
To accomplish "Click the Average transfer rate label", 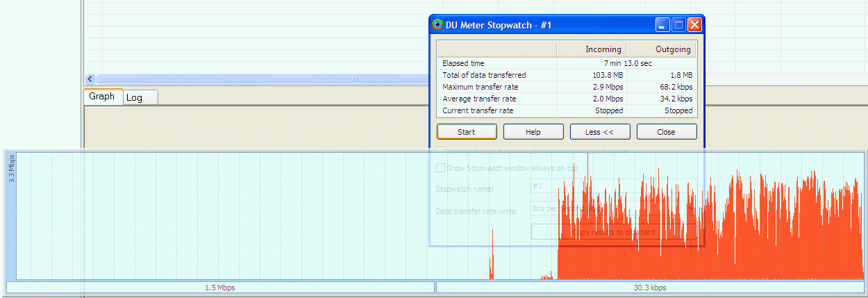I will point(478,99).
